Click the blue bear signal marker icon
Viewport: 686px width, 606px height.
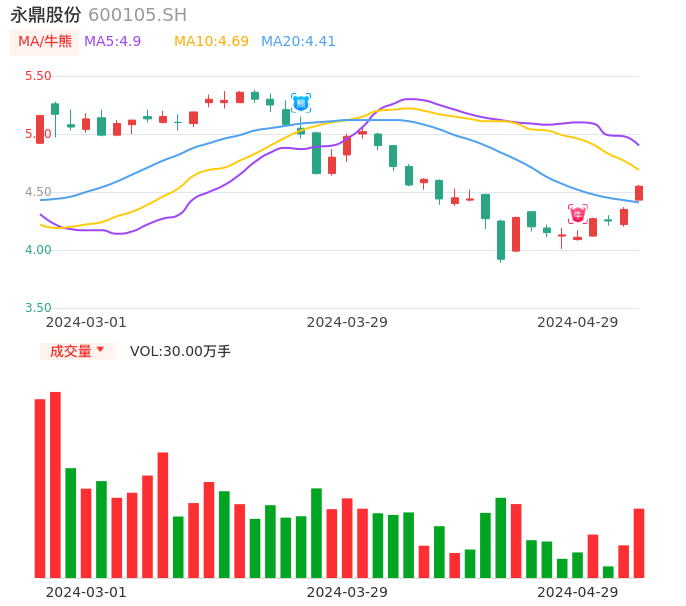tap(301, 102)
